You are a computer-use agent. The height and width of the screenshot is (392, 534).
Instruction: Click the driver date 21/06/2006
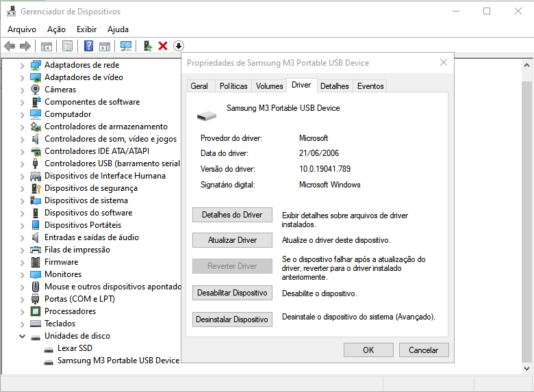319,153
